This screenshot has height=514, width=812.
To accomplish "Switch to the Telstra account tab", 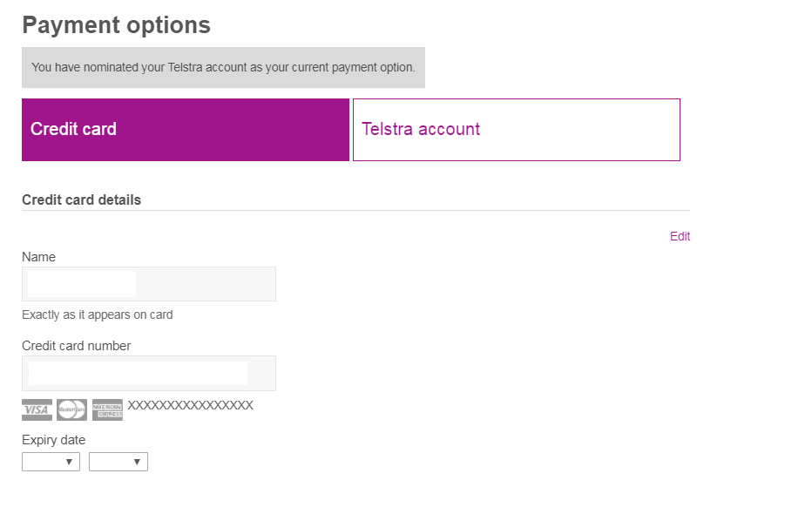I will click(x=516, y=129).
